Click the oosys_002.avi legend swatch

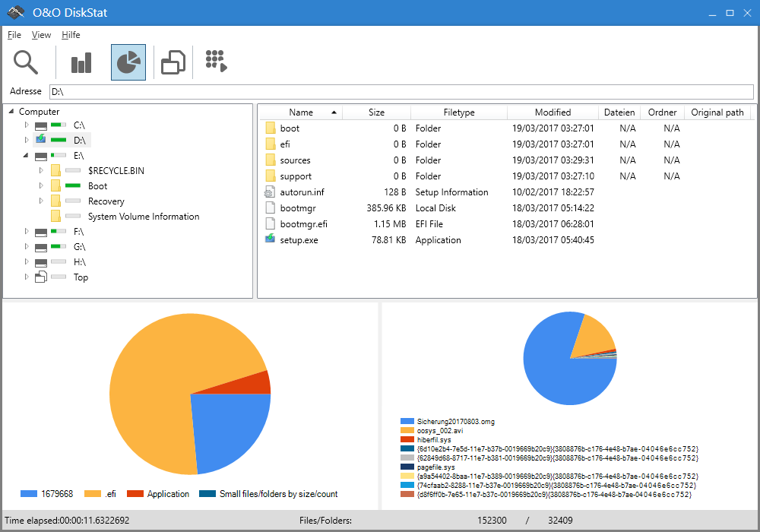[407, 430]
